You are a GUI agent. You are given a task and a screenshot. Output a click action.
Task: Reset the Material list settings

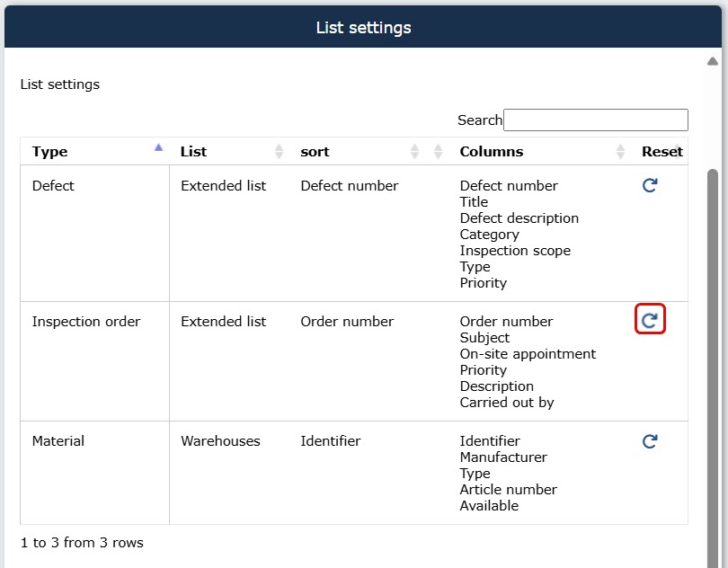point(650,441)
